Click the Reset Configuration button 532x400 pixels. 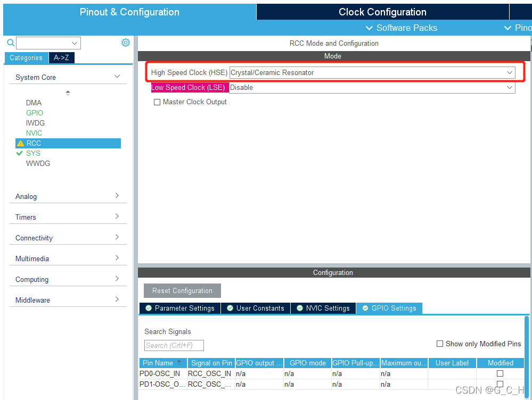point(182,290)
